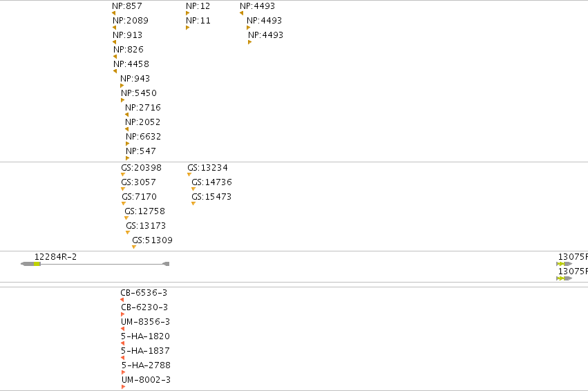Choose the marker beneath NP:6632
The image size is (588, 391).
(128, 144)
